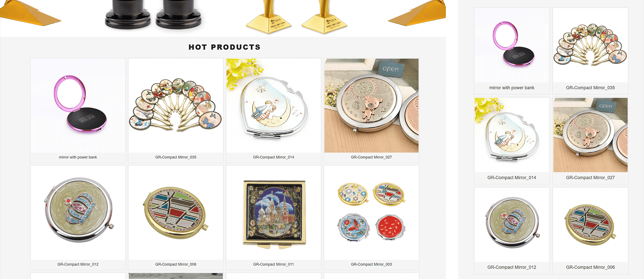
Task: Click 'mirror with power bank' caption in main grid
Action: (x=78, y=157)
